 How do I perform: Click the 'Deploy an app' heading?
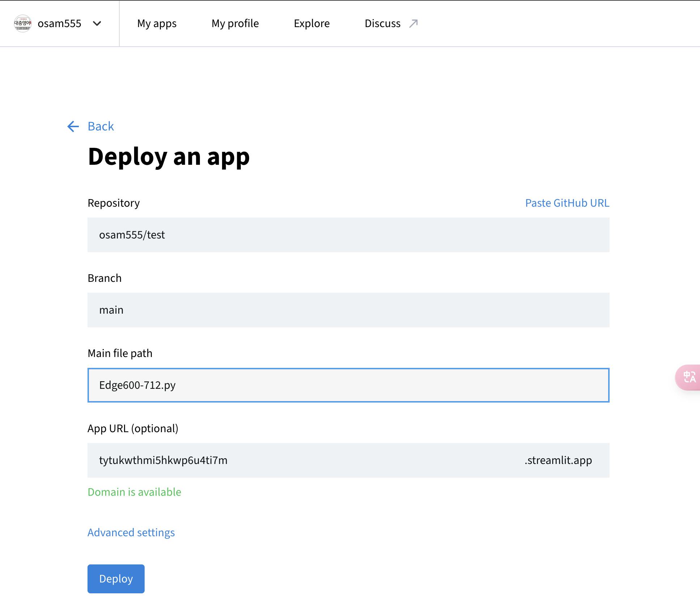[169, 157]
